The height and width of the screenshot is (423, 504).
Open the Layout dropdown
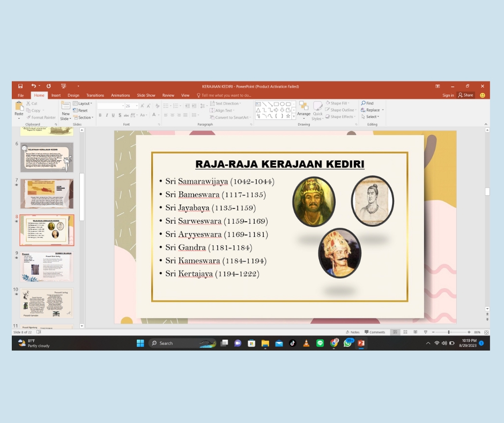click(x=83, y=103)
